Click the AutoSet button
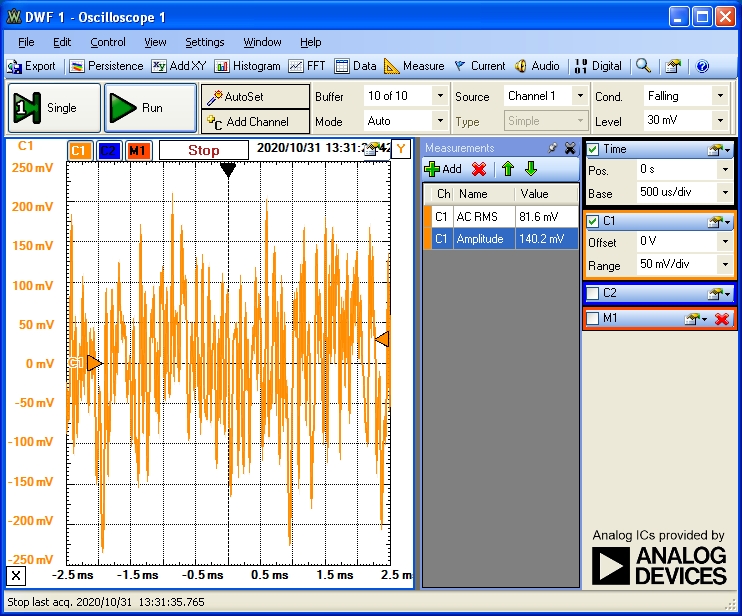 (x=255, y=97)
